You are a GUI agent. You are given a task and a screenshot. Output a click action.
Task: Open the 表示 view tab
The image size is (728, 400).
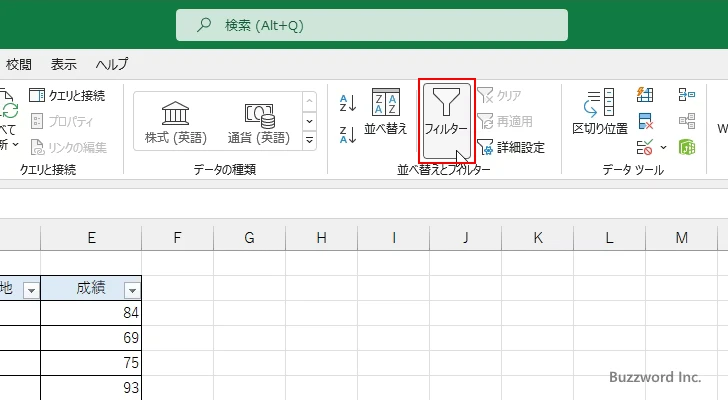tap(64, 65)
